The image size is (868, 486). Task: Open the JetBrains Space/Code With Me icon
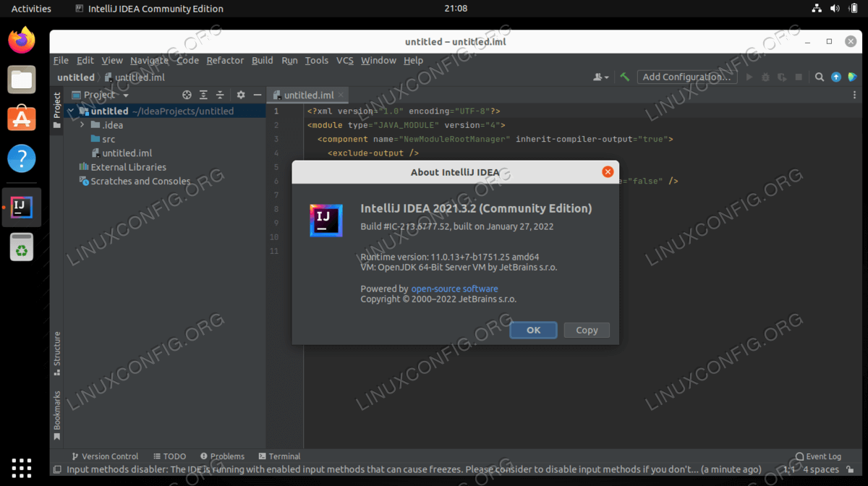(853, 77)
